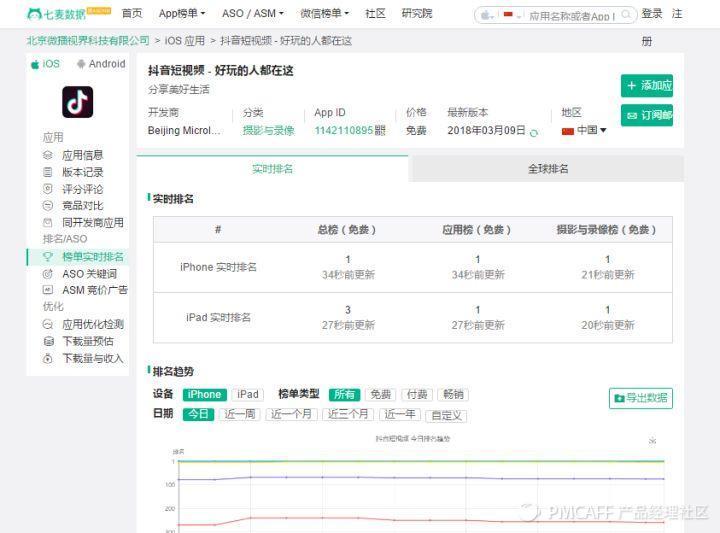Click the 应用优化检测 sidebar icon

48,324
